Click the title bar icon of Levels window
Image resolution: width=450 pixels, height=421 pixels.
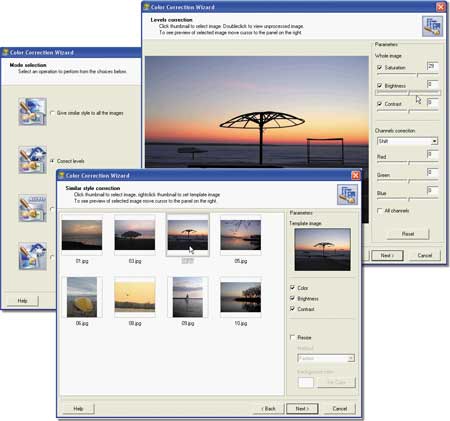click(146, 7)
